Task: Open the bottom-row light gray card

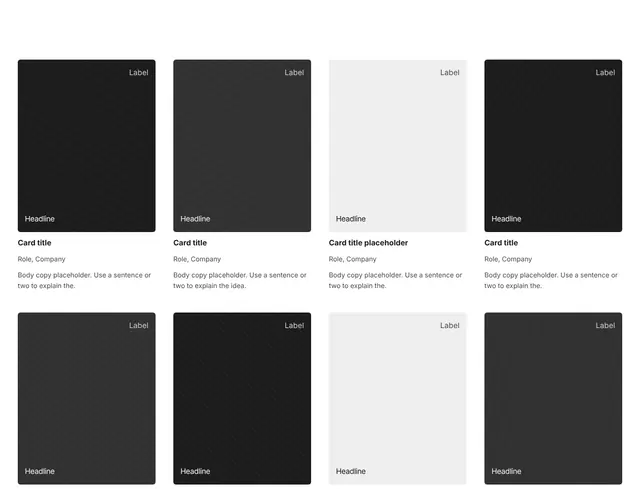Action: point(398,398)
